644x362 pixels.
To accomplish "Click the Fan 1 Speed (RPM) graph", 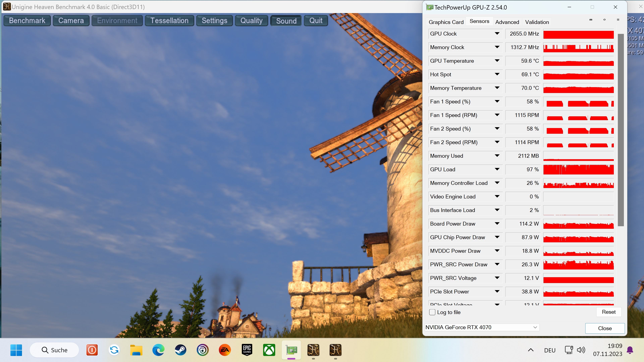I will [578, 115].
